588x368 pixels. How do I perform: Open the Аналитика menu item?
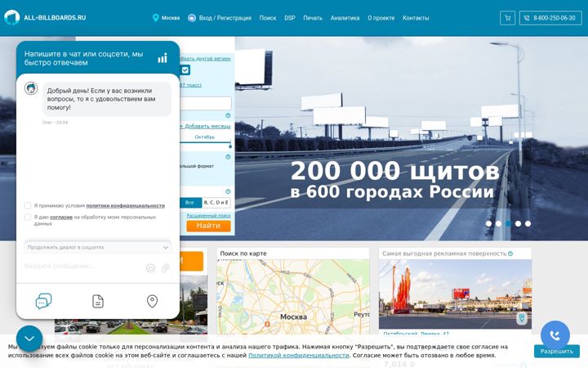coord(345,18)
